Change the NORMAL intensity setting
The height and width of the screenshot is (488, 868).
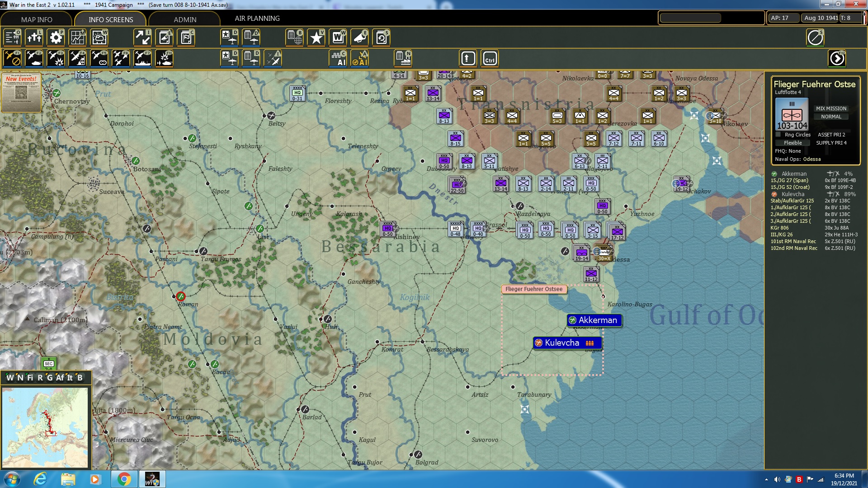(x=831, y=117)
